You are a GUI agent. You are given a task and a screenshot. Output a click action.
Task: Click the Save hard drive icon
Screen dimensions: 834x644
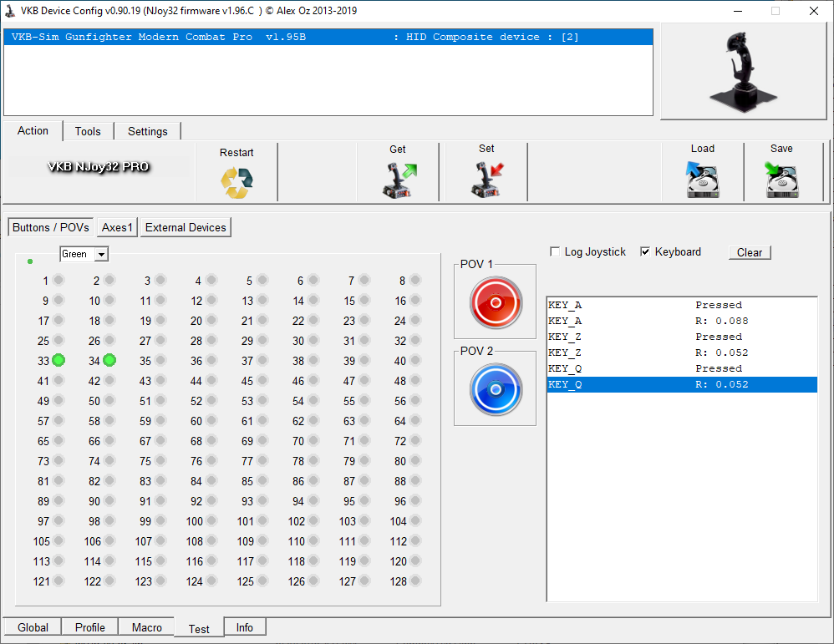[x=781, y=180]
